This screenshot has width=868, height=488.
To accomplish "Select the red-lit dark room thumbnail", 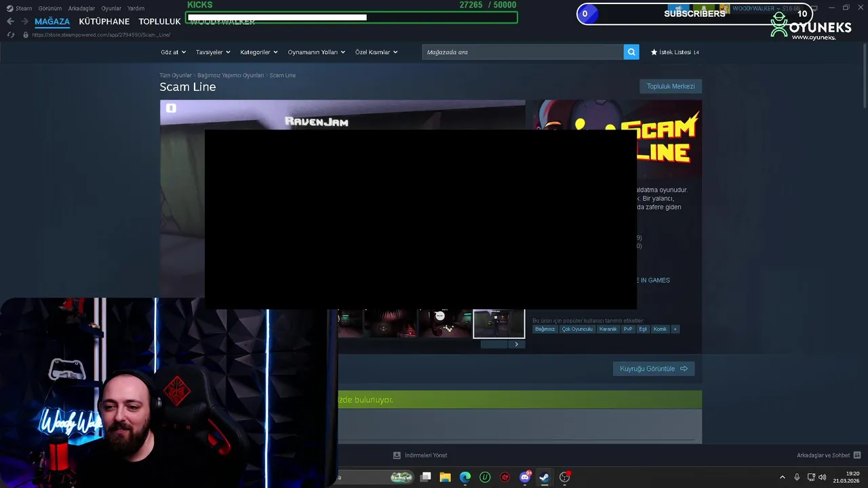I will pos(389,323).
